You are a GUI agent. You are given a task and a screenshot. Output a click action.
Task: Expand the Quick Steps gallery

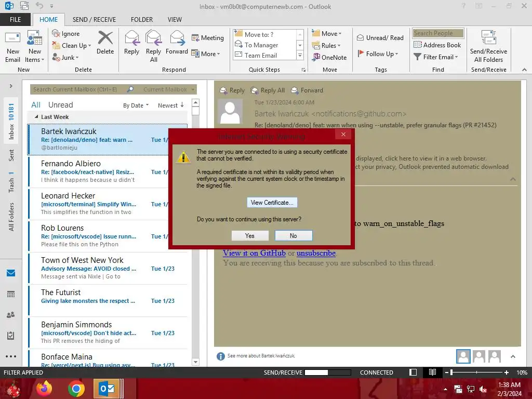coord(300,55)
